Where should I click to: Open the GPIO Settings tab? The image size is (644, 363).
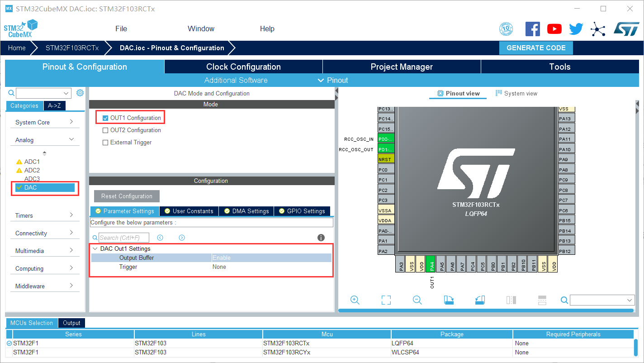point(302,211)
